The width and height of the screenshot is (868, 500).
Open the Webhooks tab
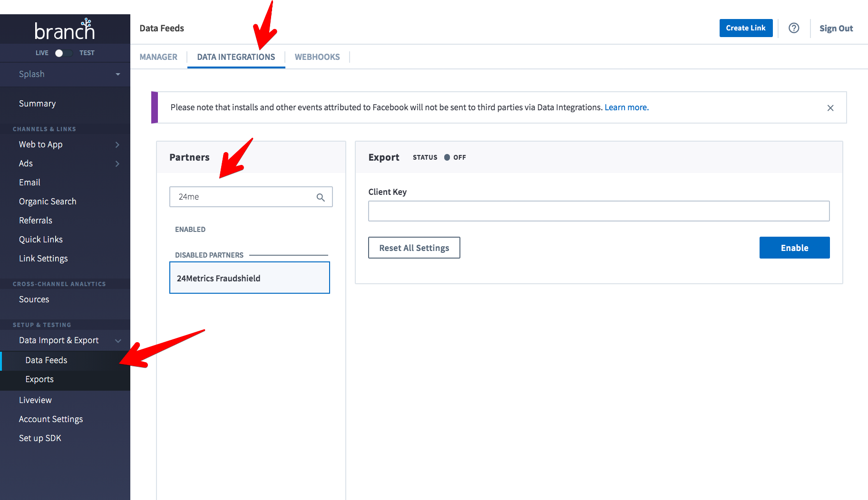[317, 57]
